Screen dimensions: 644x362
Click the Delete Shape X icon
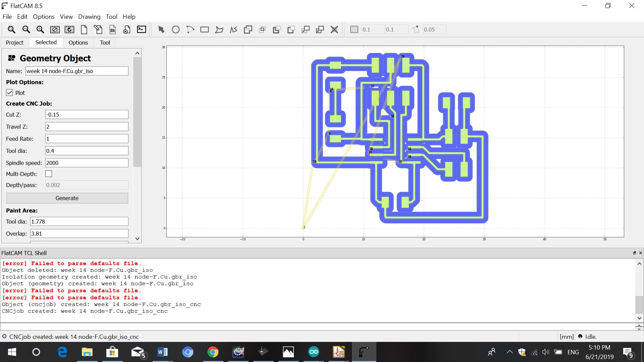pyautogui.click(x=334, y=29)
